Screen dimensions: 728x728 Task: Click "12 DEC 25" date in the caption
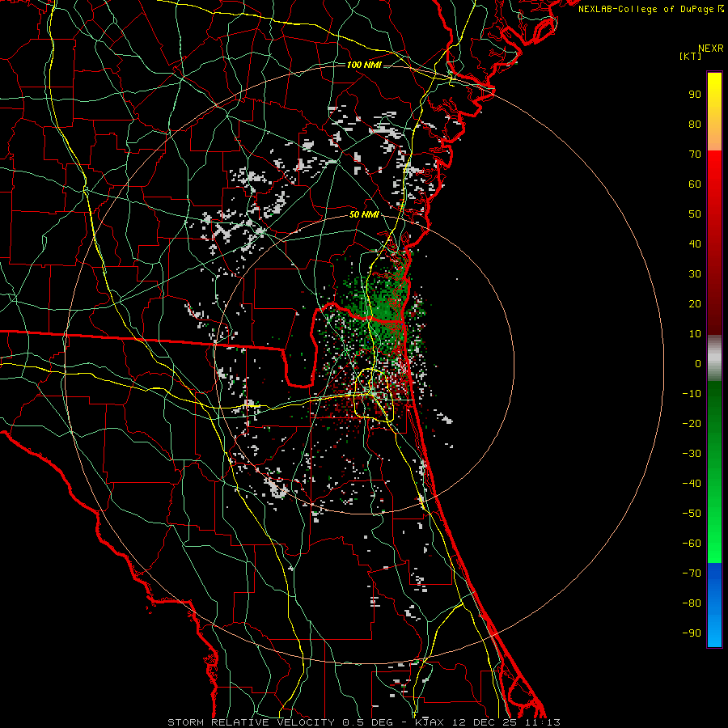pos(485,722)
